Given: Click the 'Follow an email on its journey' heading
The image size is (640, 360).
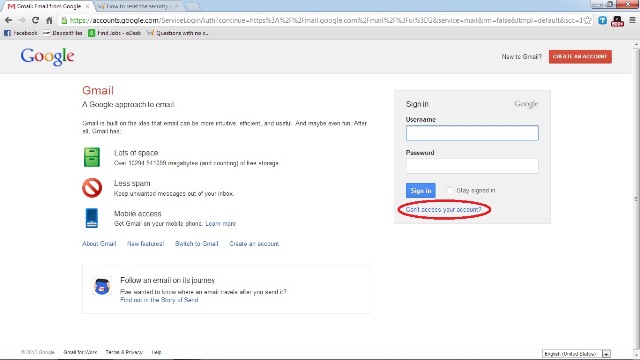Looking at the screenshot, I should click(x=167, y=280).
